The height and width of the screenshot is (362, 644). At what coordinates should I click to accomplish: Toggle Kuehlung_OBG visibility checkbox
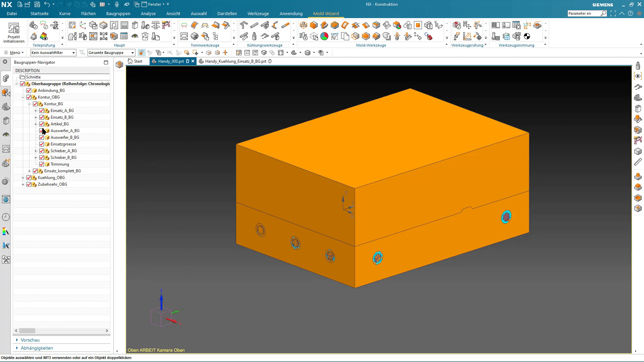coord(29,178)
